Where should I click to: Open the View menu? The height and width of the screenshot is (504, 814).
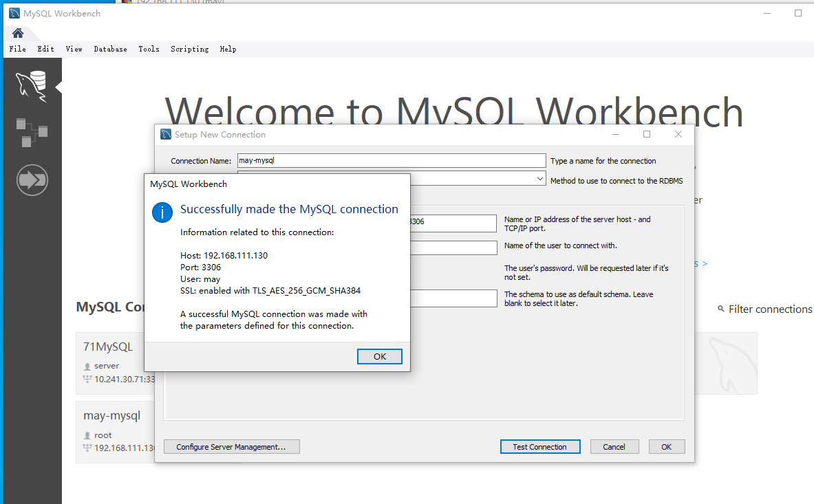(74, 49)
